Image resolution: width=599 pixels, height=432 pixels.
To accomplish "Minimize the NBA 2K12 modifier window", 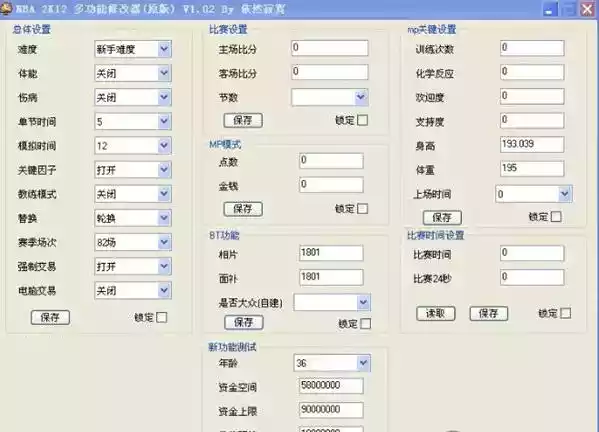I will point(550,10).
